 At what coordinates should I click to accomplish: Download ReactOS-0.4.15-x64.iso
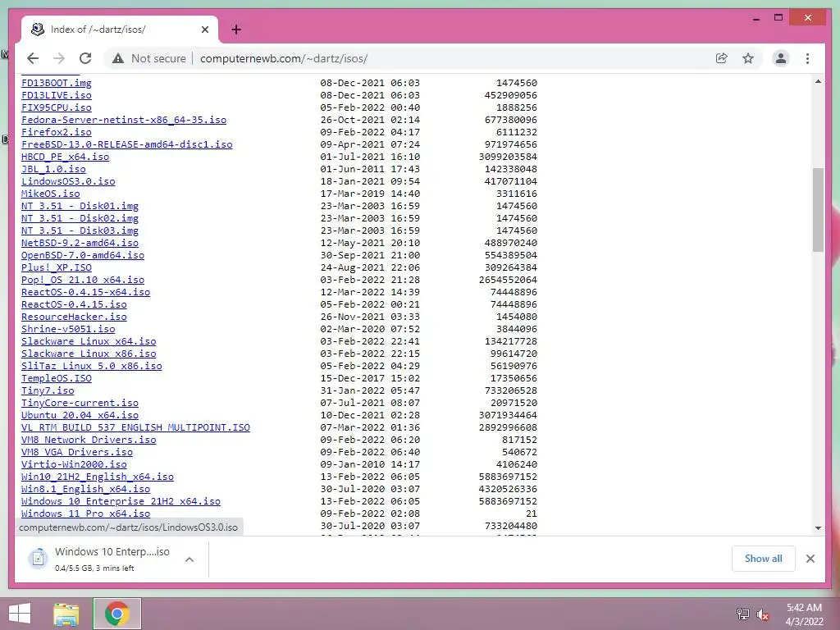[85, 293]
